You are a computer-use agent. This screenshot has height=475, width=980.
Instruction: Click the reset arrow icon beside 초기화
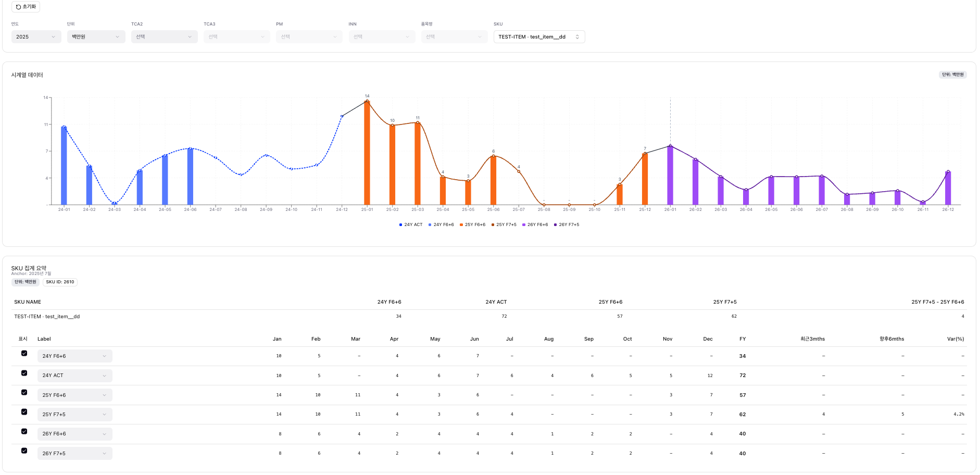[x=18, y=7]
